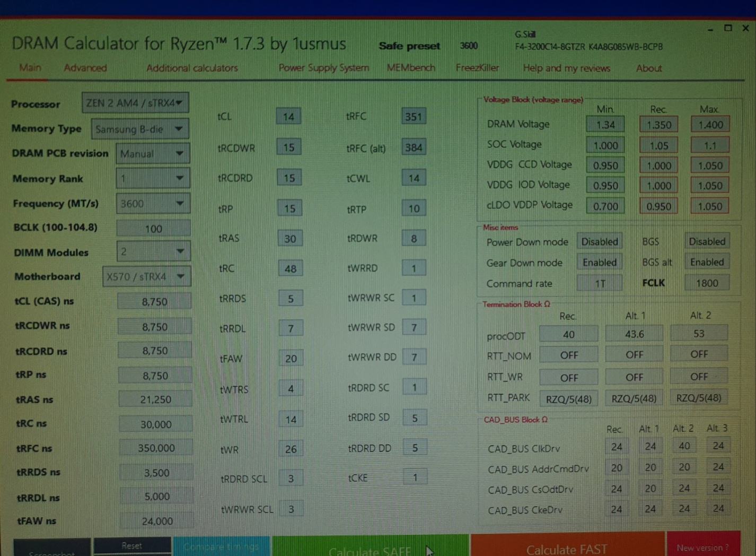
Task: Open the Additional calculators tab
Action: 192,68
